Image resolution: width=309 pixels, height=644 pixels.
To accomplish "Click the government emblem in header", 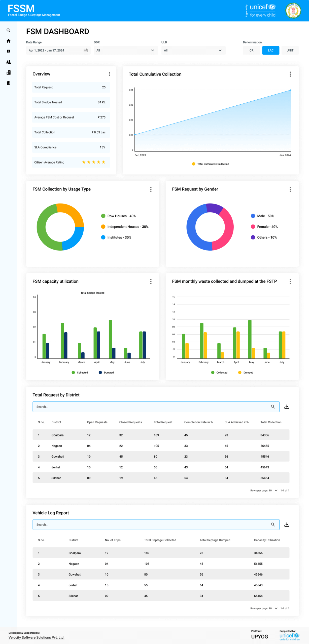I will click(x=293, y=11).
